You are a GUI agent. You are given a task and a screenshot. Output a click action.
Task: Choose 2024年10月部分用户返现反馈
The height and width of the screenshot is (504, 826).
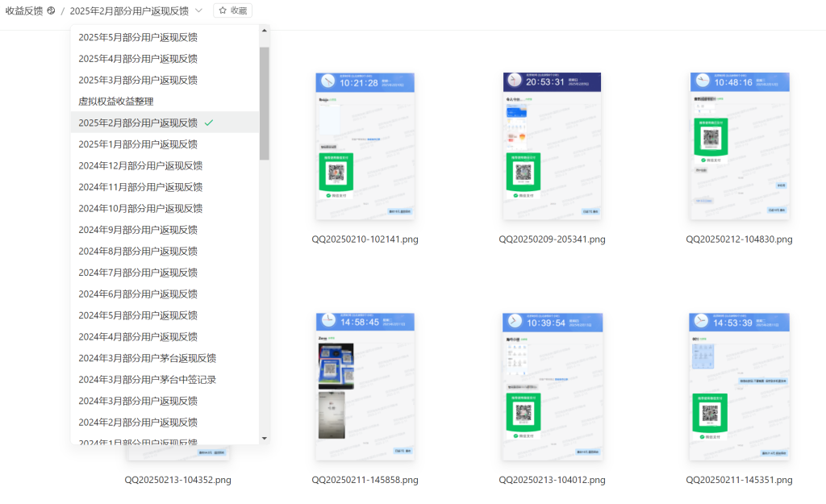click(165, 209)
